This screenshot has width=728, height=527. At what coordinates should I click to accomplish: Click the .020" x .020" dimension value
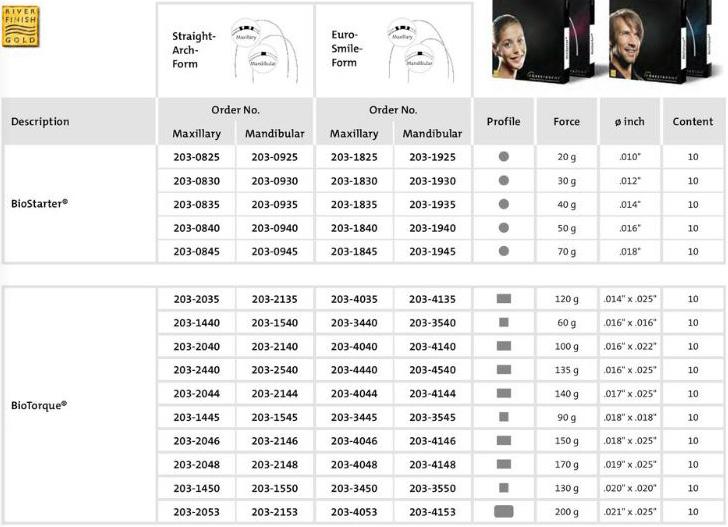click(630, 488)
